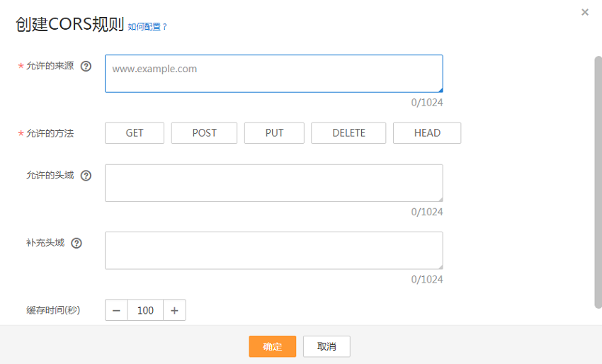Click resize handle of 允许的来源 text box
This screenshot has height=364, width=602.
441,90
